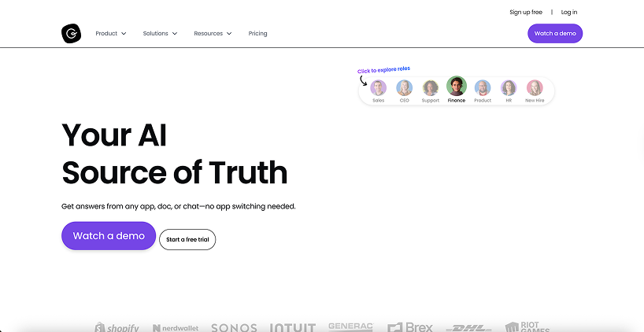Open the Resources dropdown
Image resolution: width=644 pixels, height=332 pixels.
click(x=213, y=34)
